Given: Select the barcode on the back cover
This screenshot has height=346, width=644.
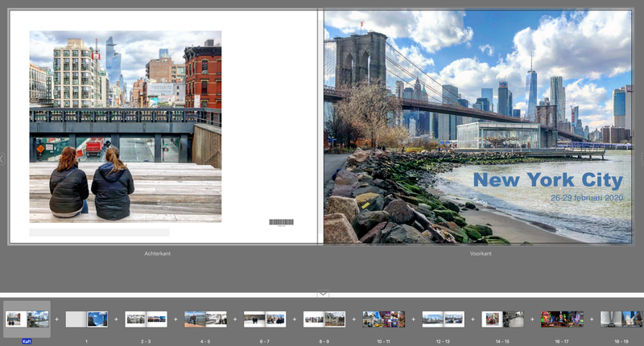Looking at the screenshot, I should coord(281,222).
